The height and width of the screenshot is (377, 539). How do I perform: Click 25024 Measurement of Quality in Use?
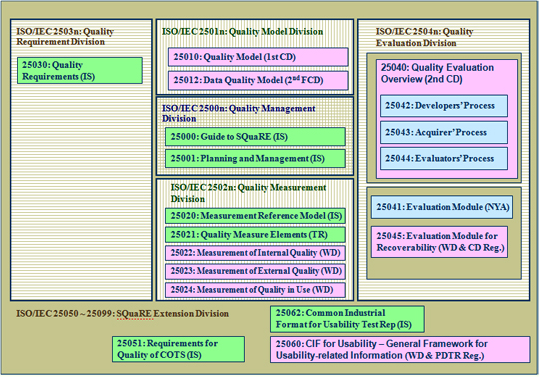click(255, 290)
